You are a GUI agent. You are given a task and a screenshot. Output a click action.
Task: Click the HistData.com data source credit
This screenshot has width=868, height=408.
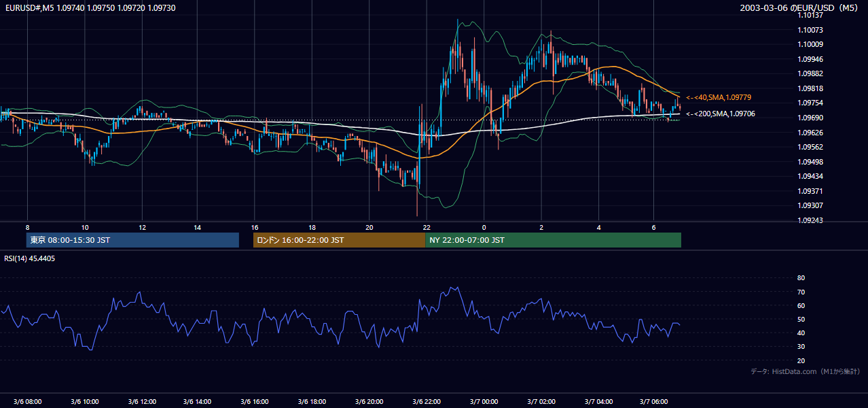coord(806,371)
